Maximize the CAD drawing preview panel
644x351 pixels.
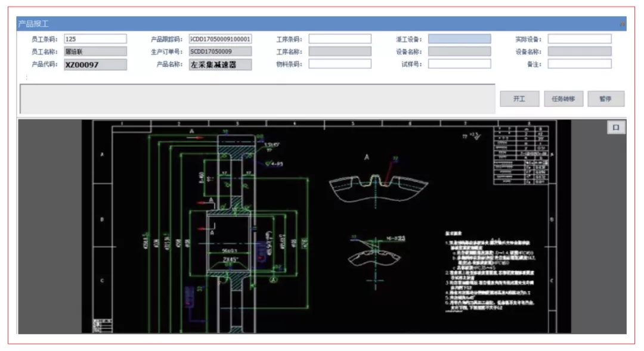pyautogui.click(x=615, y=128)
